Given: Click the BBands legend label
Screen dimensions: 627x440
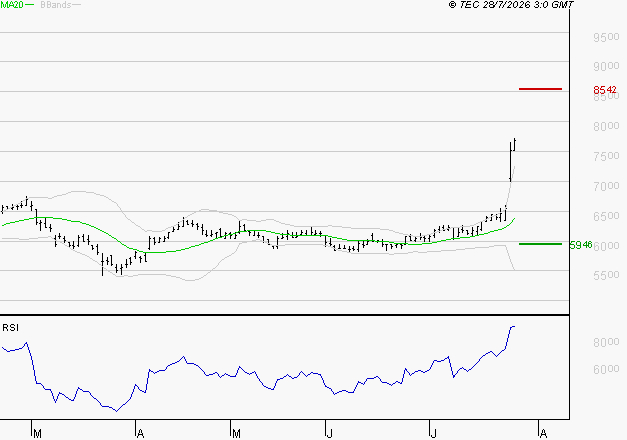Looking at the screenshot, I should point(56,5).
